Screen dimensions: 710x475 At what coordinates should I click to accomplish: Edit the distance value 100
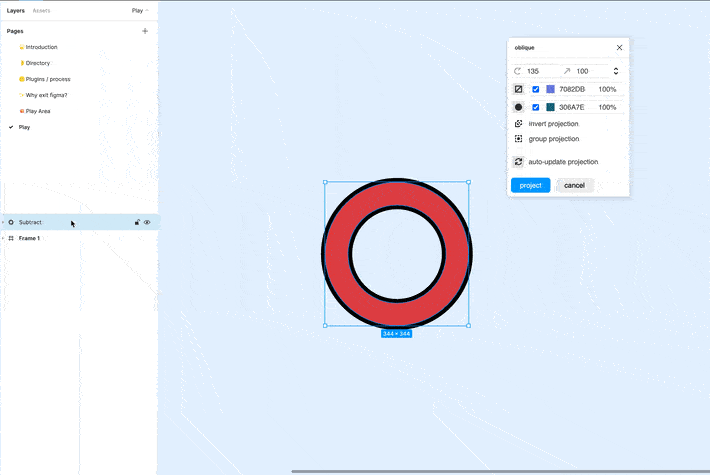582,71
